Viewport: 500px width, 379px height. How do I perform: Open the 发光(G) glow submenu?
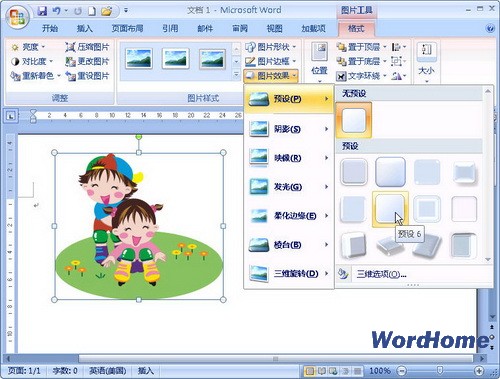(x=289, y=187)
